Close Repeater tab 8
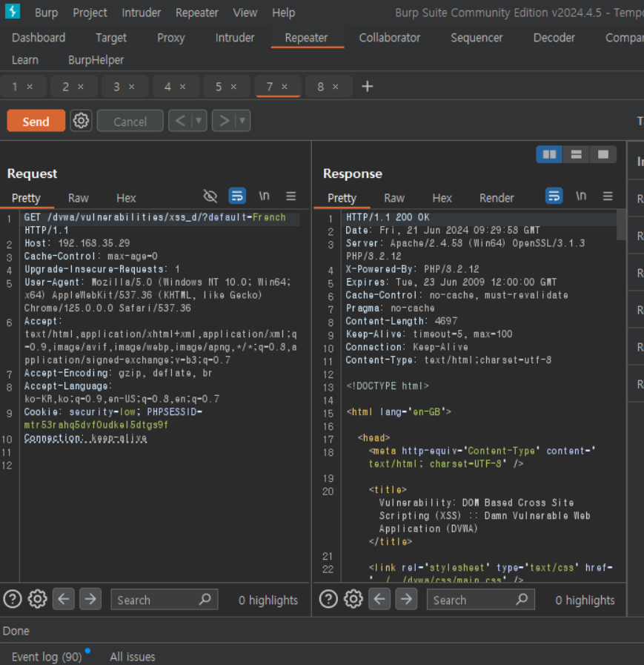This screenshot has height=665, width=644. coord(336,87)
